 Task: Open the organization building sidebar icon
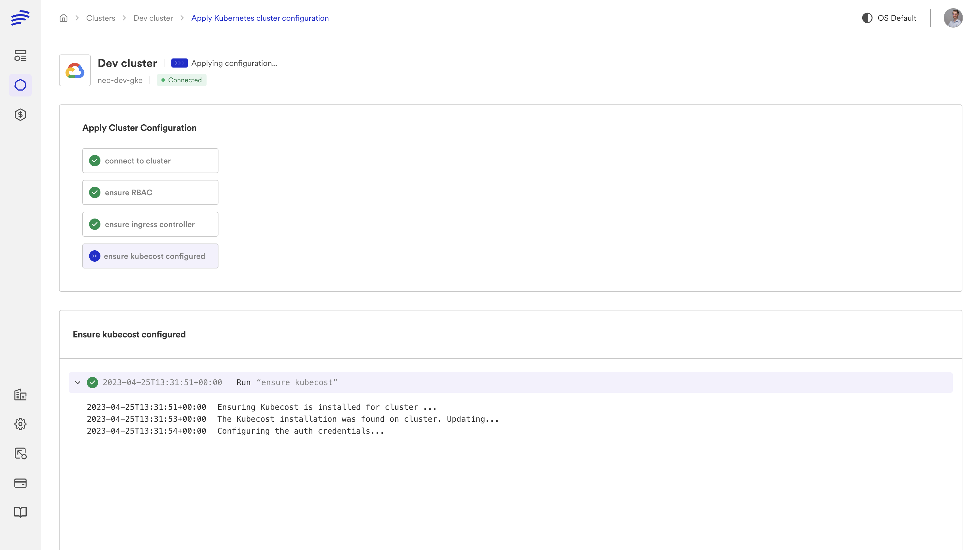click(20, 395)
